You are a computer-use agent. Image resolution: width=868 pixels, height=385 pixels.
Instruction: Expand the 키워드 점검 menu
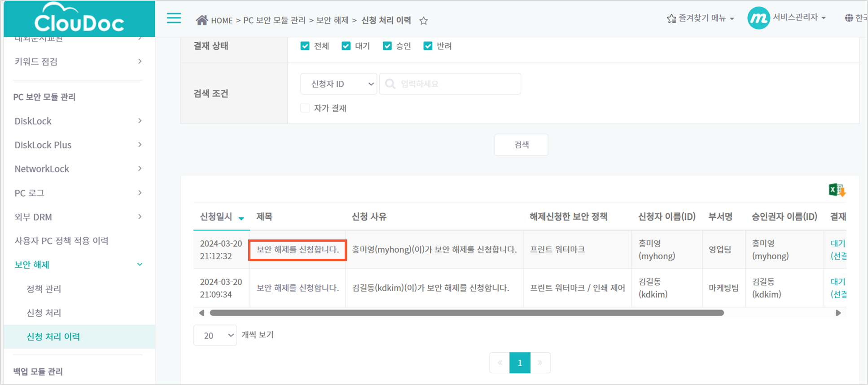(x=78, y=62)
